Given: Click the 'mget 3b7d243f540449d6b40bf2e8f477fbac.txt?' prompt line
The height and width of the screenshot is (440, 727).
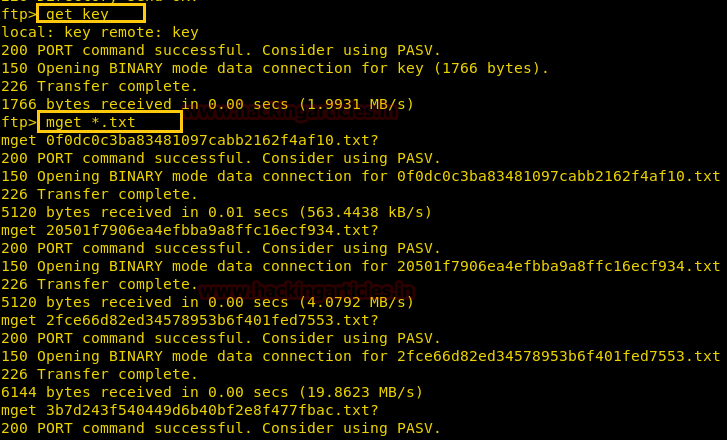Looking at the screenshot, I should pyautogui.click(x=190, y=410).
